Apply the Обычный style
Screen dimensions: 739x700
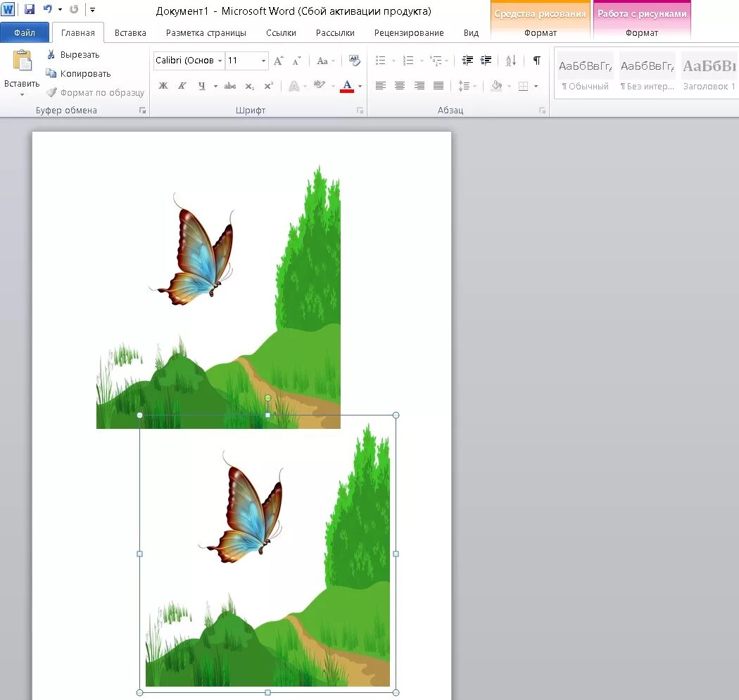(x=586, y=73)
